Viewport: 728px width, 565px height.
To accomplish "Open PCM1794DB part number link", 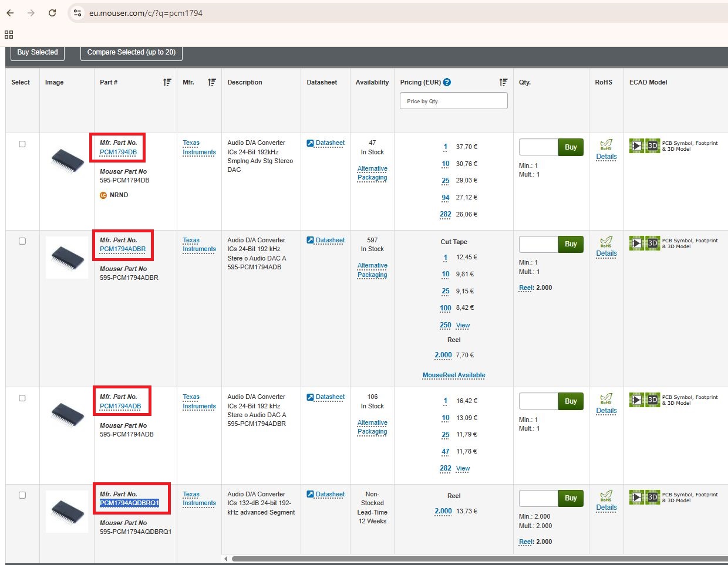I will tap(118, 152).
